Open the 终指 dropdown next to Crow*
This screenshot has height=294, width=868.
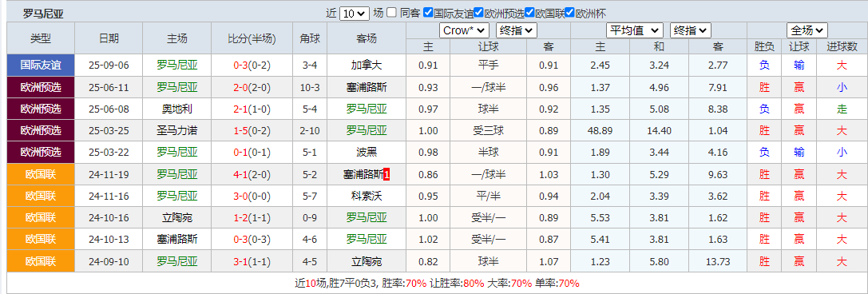[517, 30]
